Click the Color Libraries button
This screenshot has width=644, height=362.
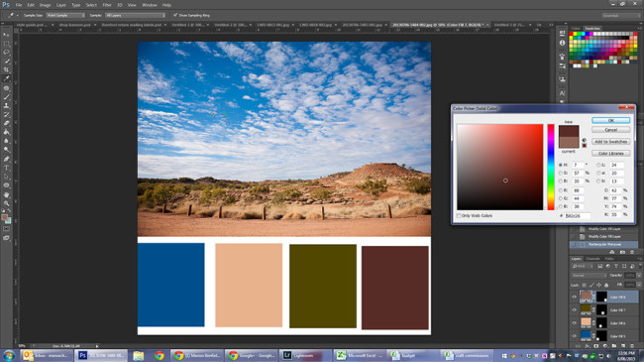tap(610, 153)
